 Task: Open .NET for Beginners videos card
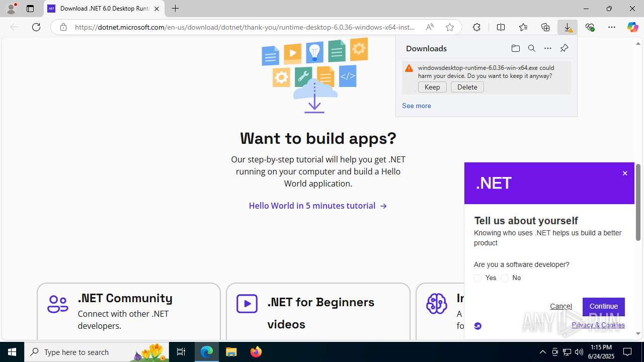pos(318,311)
